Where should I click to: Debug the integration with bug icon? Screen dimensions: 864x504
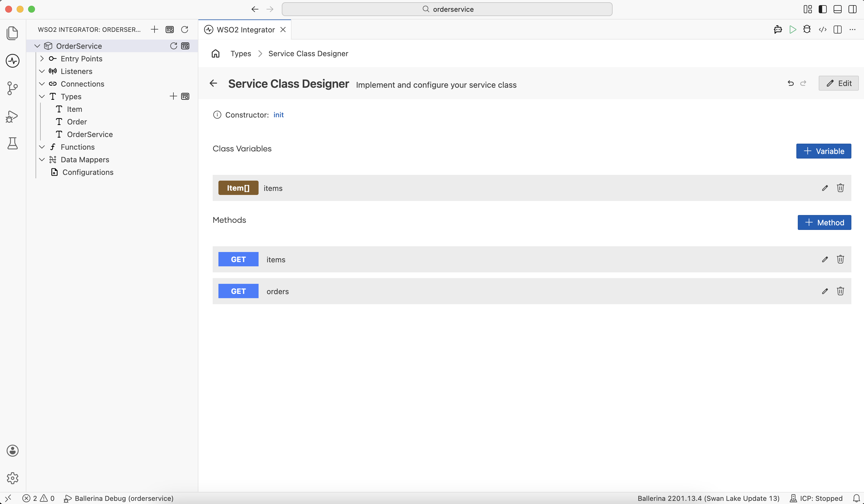[x=807, y=30]
